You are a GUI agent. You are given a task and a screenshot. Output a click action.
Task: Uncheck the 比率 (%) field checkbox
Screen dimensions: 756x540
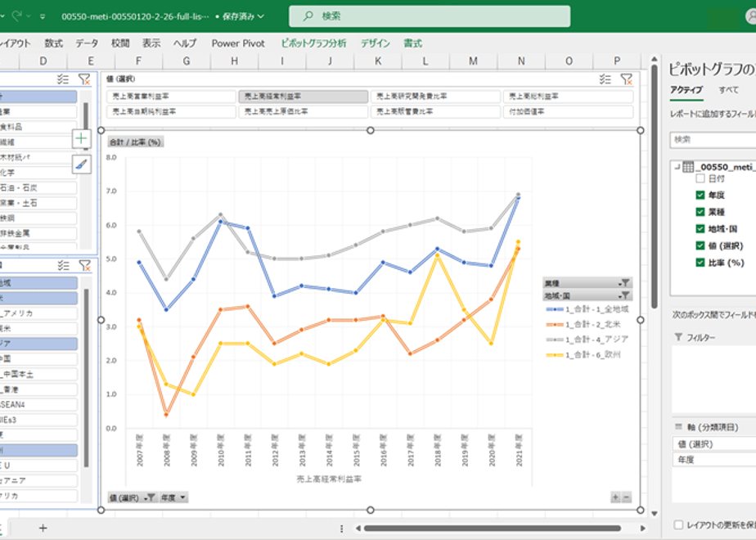point(700,263)
